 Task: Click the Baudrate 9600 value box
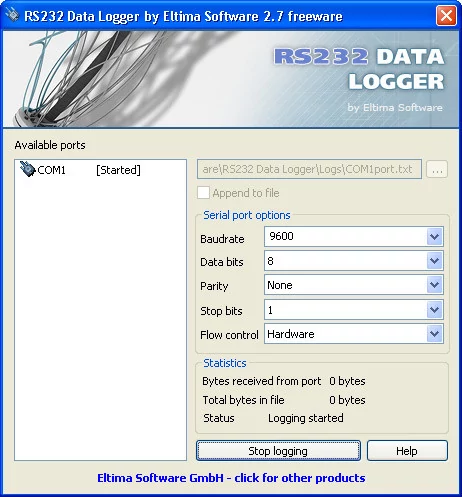point(345,237)
